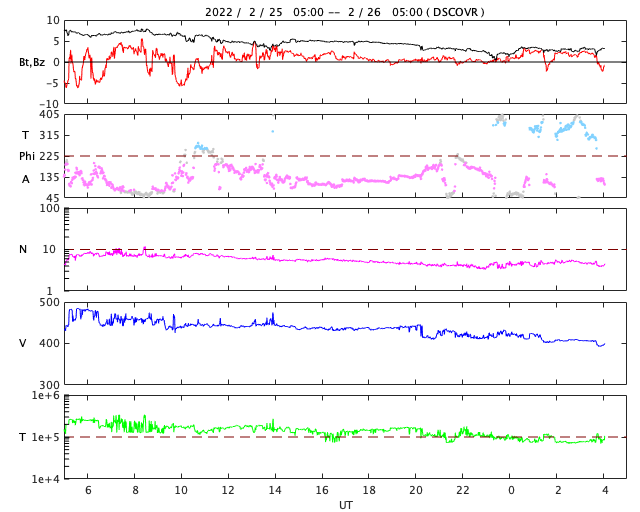The height and width of the screenshot is (512, 640).
Task: Click the V speed axis label
Action: [x=23, y=343]
